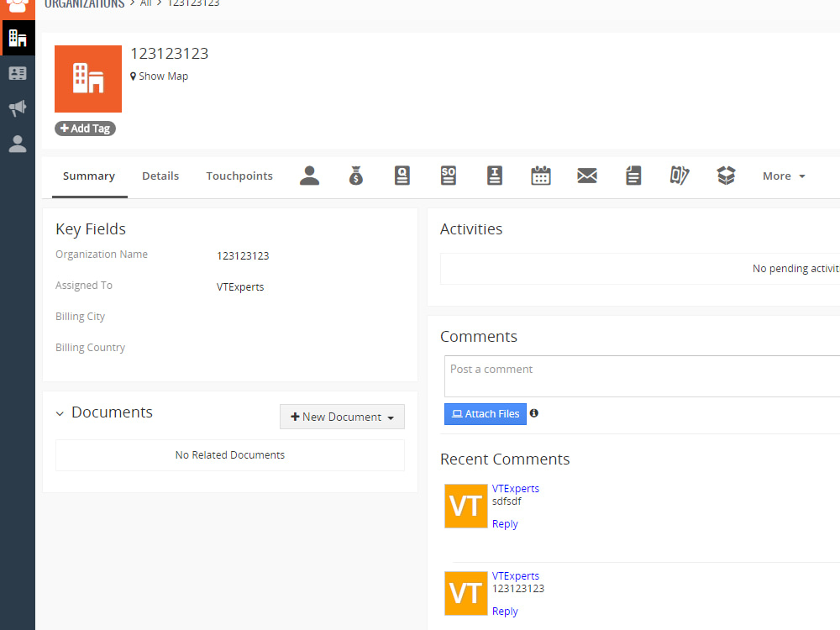Open the Activities calendar tab icon
The width and height of the screenshot is (840, 630).
point(540,176)
